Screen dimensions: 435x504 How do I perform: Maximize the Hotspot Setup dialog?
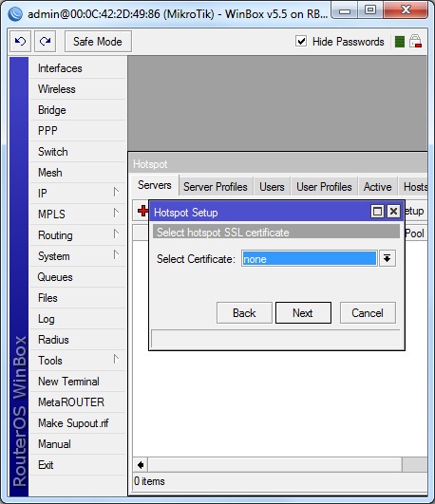[x=377, y=212]
